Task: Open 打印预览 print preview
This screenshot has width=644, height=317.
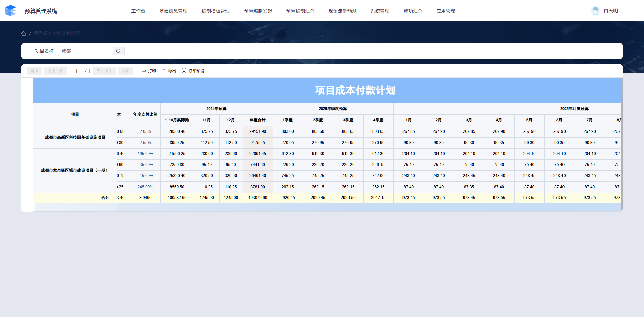Action: pos(193,71)
